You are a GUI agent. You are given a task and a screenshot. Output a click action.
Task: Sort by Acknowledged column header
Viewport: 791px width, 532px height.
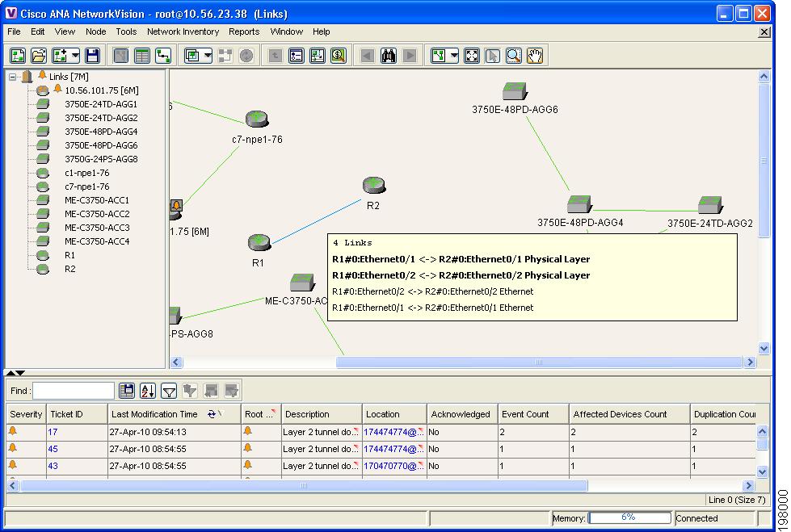[462, 414]
